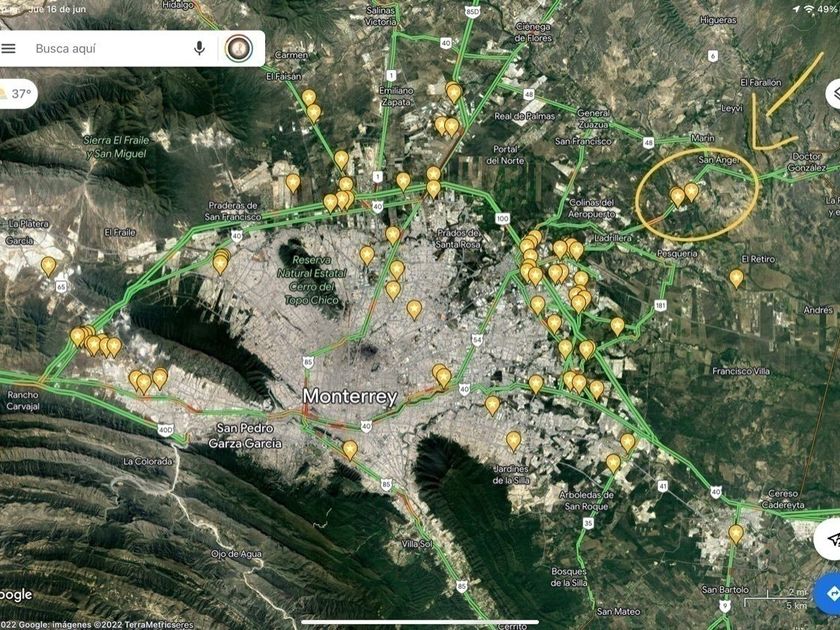Tap the Sierra El Fraile y San Miguel label
840x630 pixels.
[x=115, y=147]
